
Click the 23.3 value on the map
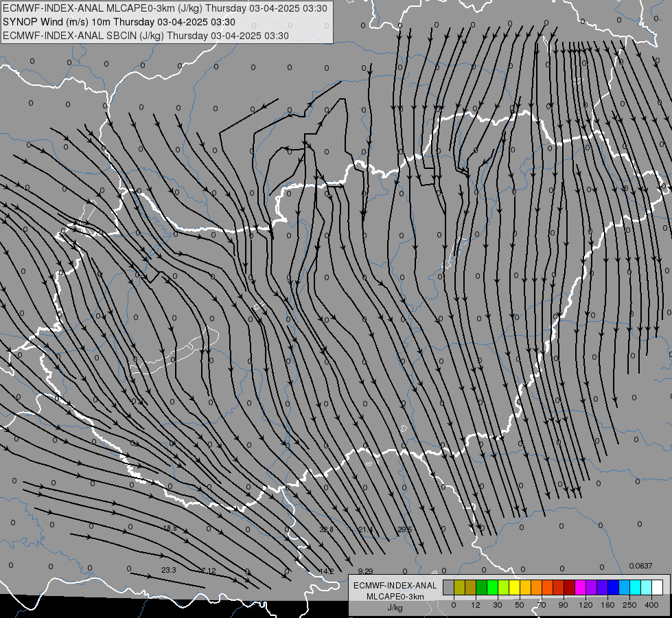pyautogui.click(x=168, y=570)
